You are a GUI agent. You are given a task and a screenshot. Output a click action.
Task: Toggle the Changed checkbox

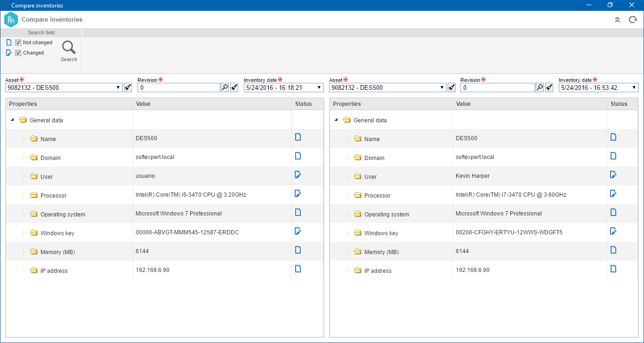point(18,53)
